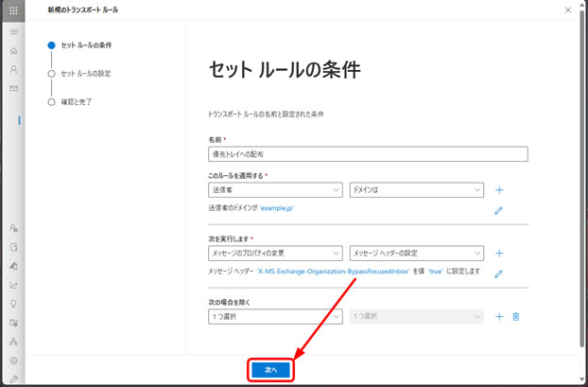Open Recipients person icon in sidebar
Screen dimensions: 588x387
click(13, 69)
